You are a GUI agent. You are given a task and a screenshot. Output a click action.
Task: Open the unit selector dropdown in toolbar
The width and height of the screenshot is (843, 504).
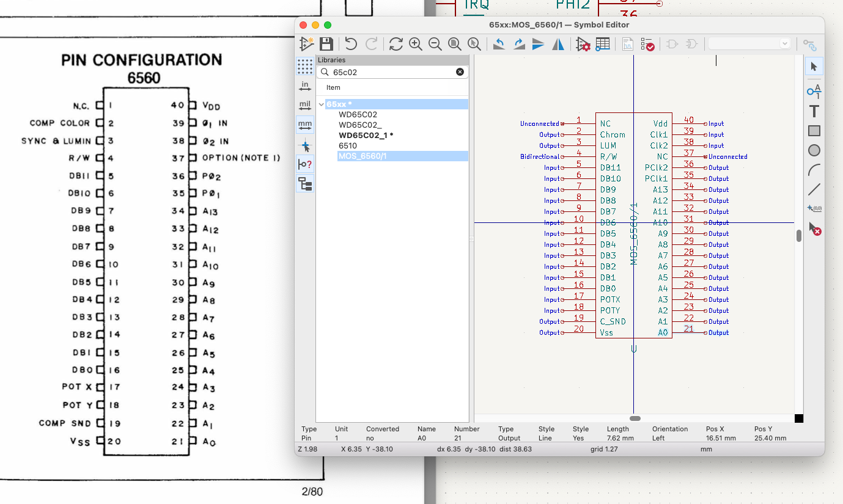pyautogui.click(x=749, y=44)
